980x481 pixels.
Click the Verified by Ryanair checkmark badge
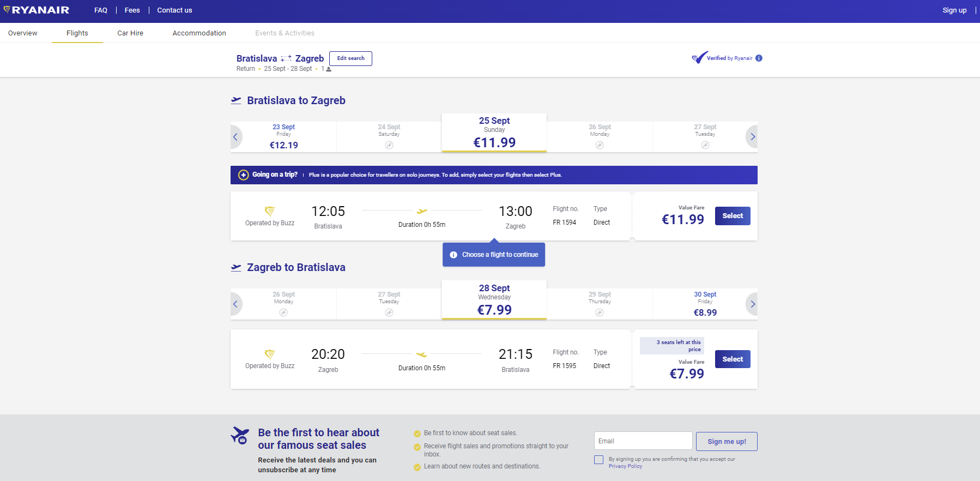(699, 57)
